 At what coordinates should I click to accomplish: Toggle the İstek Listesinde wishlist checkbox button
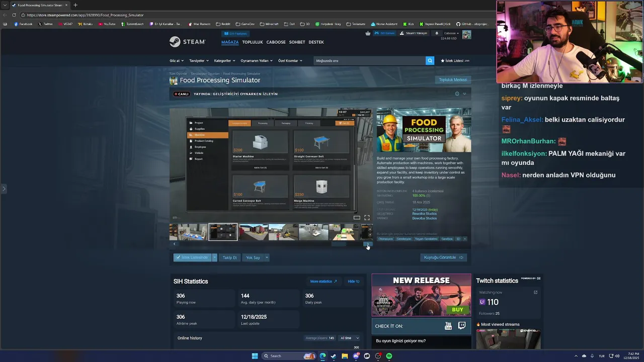[x=192, y=257]
